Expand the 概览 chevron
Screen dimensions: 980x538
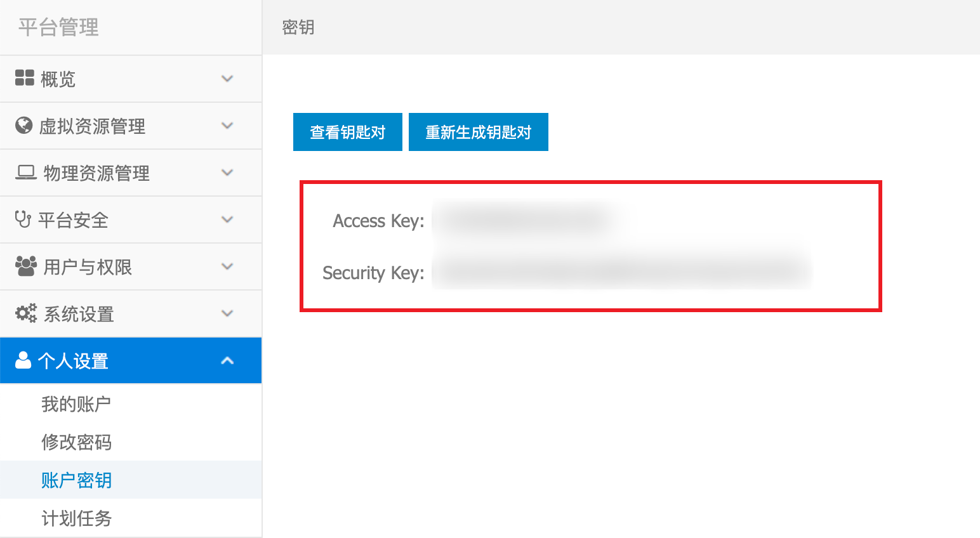pos(227,79)
